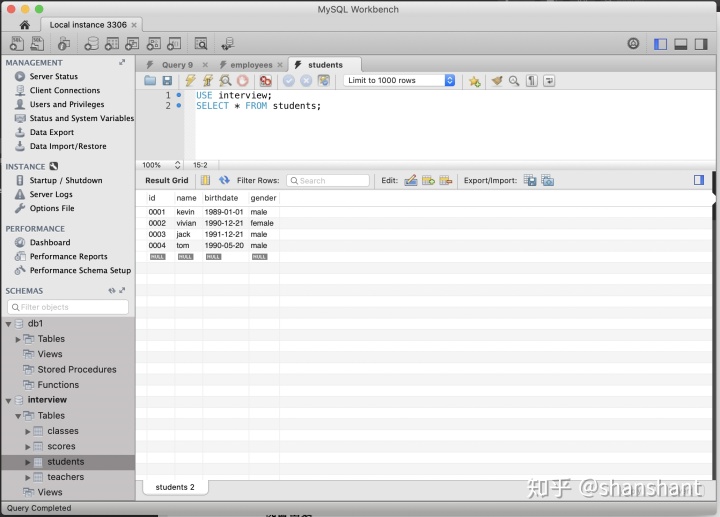Viewport: 720px width, 517px height.
Task: Refresh the result grid data
Action: (x=224, y=180)
